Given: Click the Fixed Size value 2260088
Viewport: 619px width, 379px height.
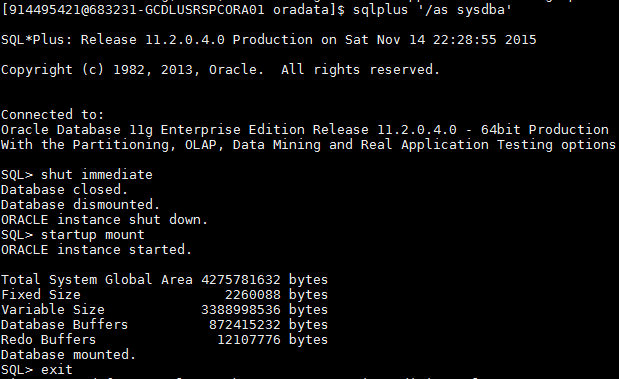Looking at the screenshot, I should (x=253, y=295).
